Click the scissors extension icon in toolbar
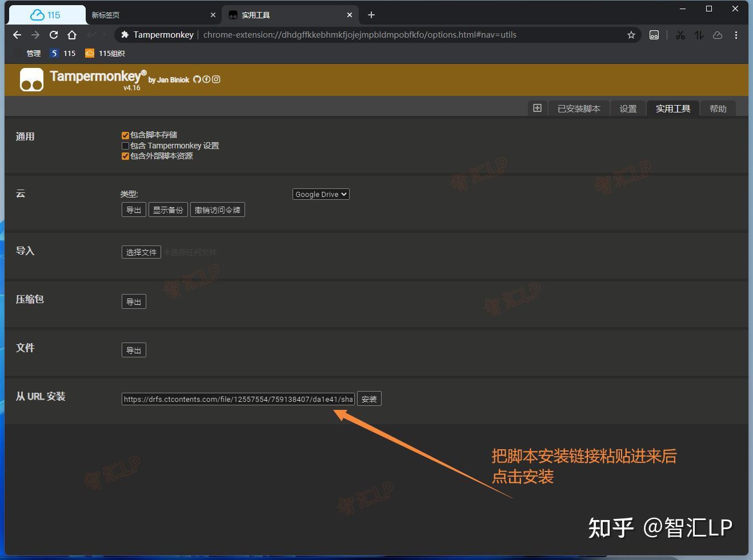753x560 pixels. [680, 35]
